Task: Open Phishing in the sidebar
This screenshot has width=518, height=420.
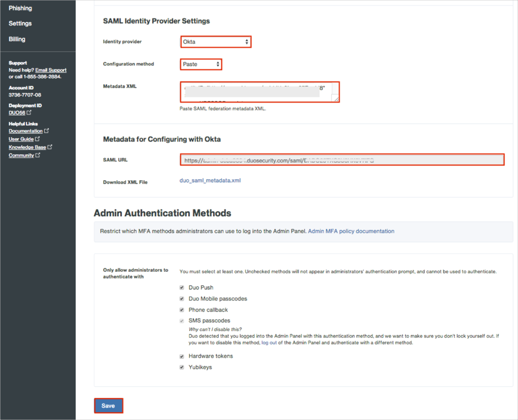Action: click(x=20, y=8)
